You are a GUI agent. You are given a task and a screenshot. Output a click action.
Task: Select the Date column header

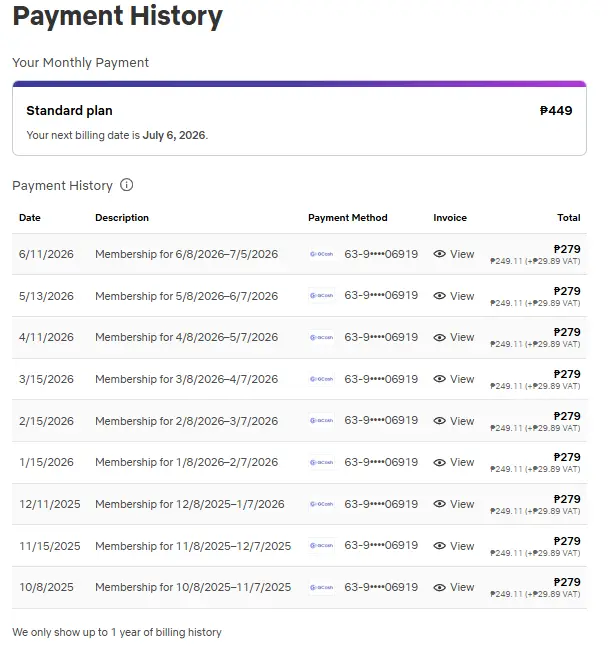pos(30,218)
